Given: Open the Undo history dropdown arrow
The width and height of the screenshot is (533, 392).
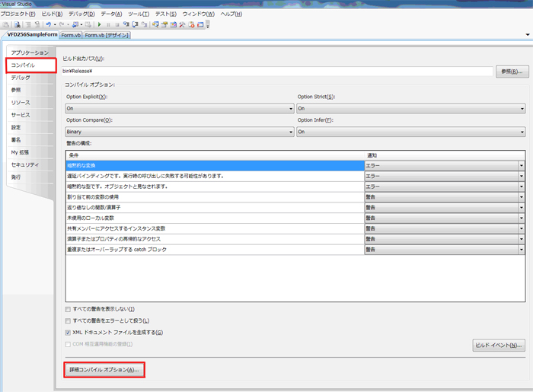Looking at the screenshot, I should [55, 24].
